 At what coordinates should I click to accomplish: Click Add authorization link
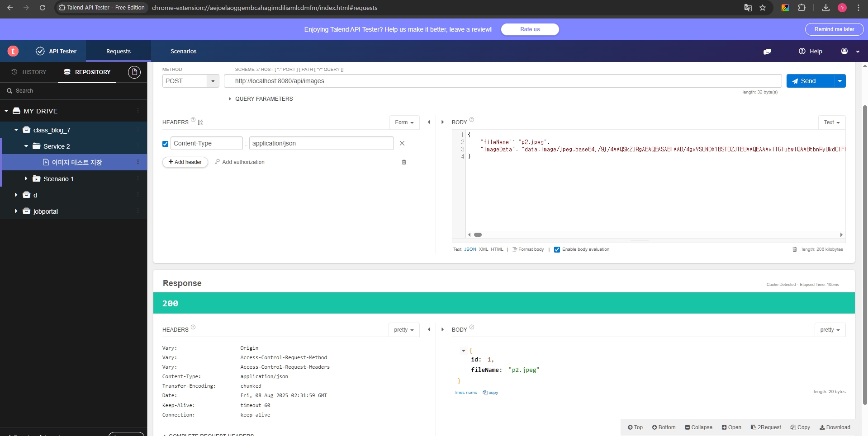click(x=240, y=162)
